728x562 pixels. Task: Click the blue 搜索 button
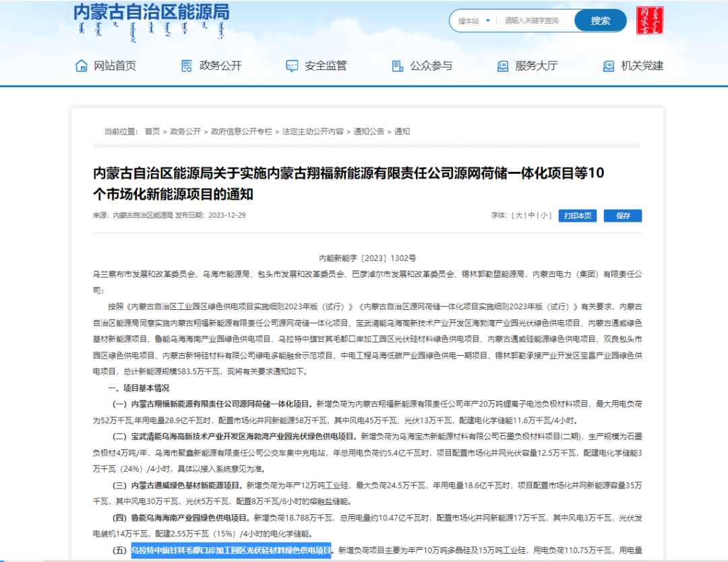601,21
